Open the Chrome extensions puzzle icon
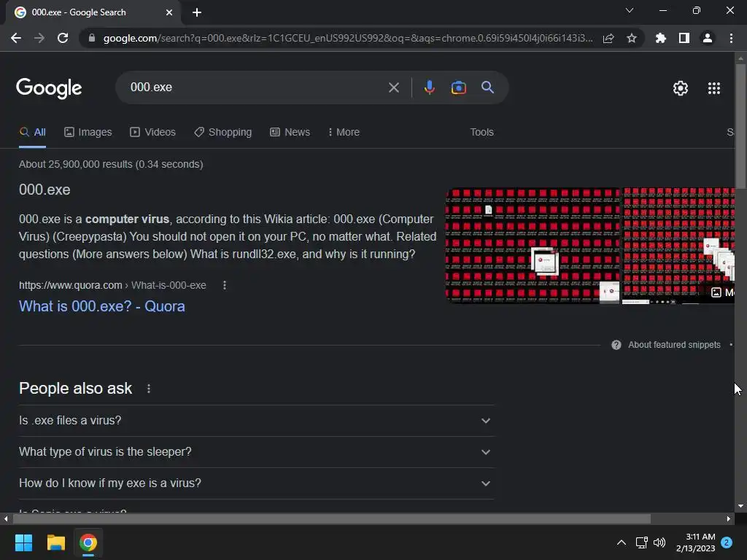This screenshot has height=560, width=747. tap(660, 38)
